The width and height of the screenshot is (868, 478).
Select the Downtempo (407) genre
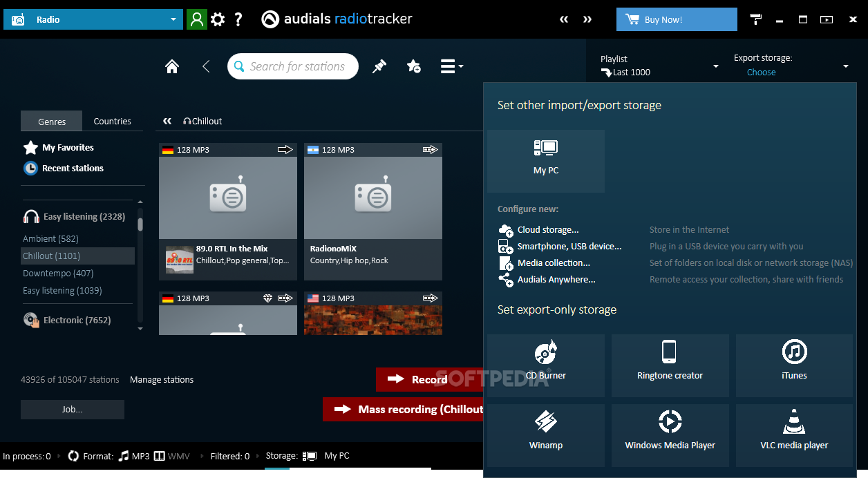[58, 273]
